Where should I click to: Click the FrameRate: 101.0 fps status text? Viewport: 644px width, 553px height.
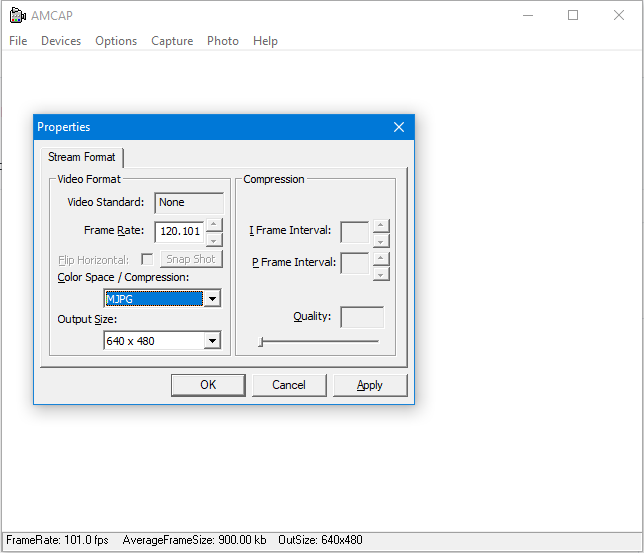tap(57, 540)
